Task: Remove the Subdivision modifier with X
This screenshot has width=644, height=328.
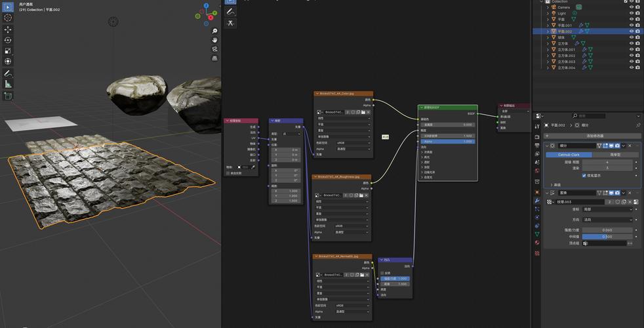Action: tap(630, 146)
